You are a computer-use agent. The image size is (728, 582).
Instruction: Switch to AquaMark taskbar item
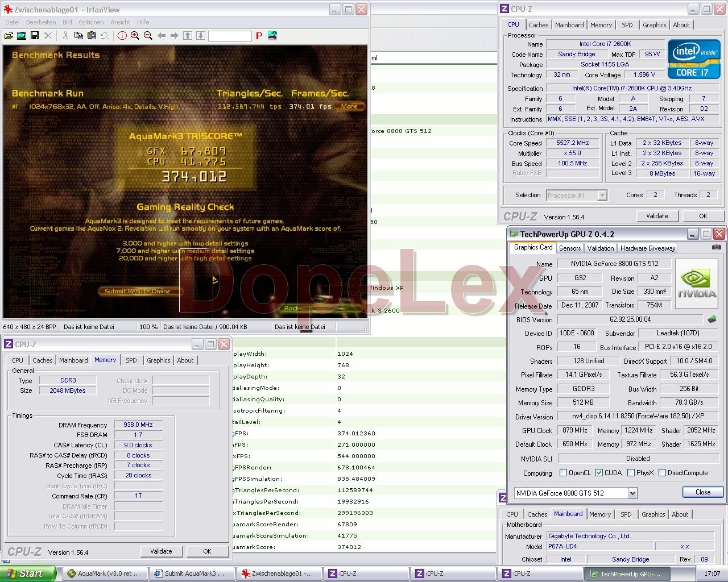[106, 573]
